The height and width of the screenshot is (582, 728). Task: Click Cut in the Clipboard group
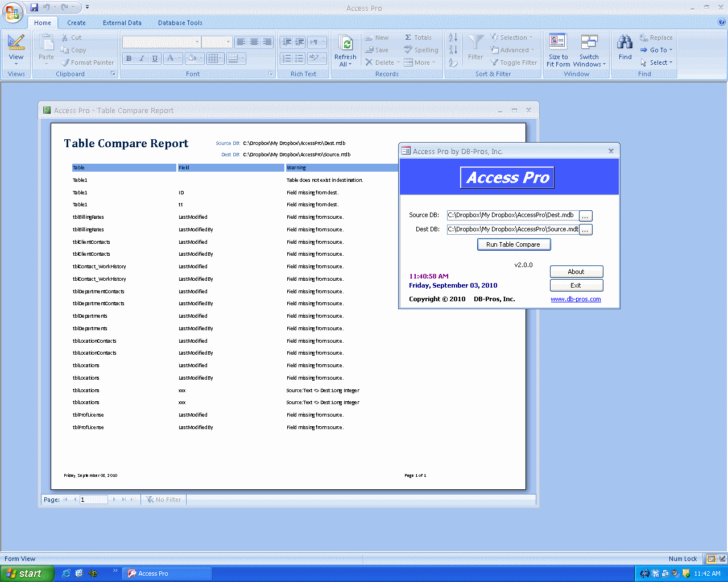tap(72, 38)
